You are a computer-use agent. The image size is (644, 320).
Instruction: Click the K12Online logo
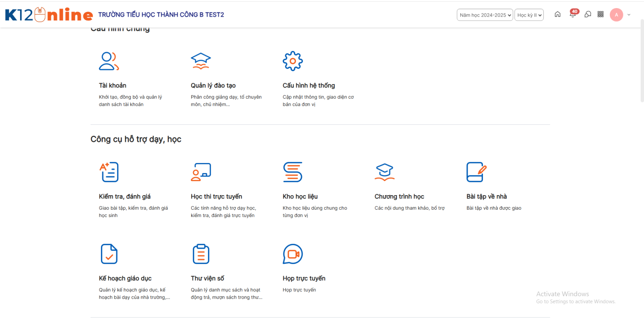(49, 15)
